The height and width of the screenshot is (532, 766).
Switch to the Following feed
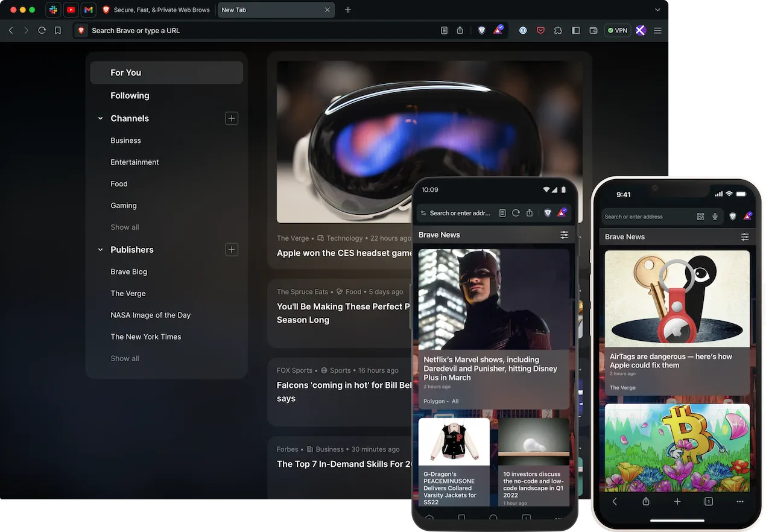click(130, 96)
